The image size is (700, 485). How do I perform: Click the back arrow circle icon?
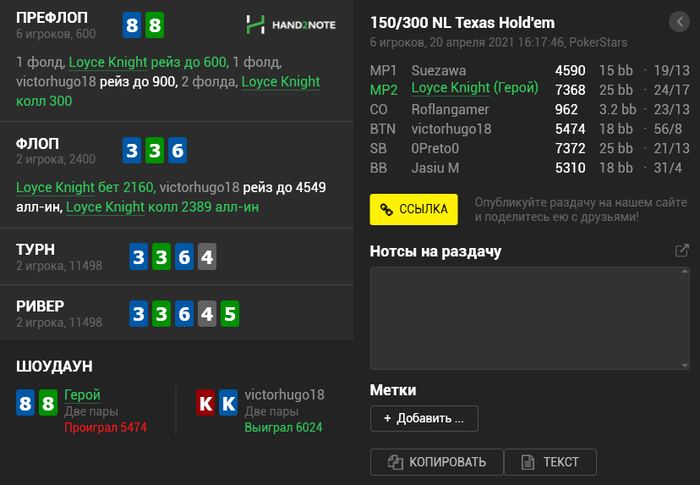pos(679,21)
